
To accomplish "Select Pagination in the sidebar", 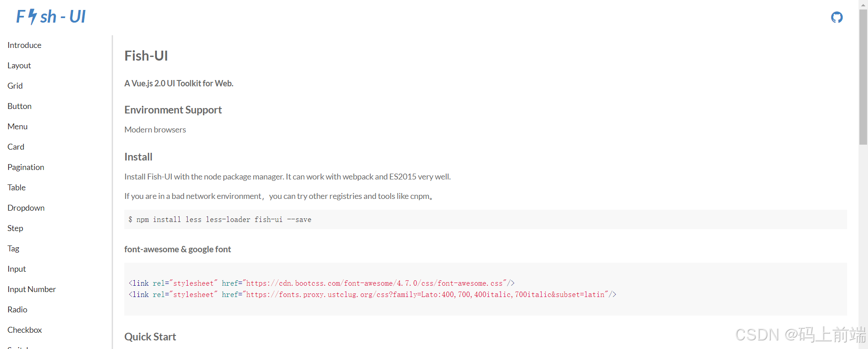I will tap(26, 167).
